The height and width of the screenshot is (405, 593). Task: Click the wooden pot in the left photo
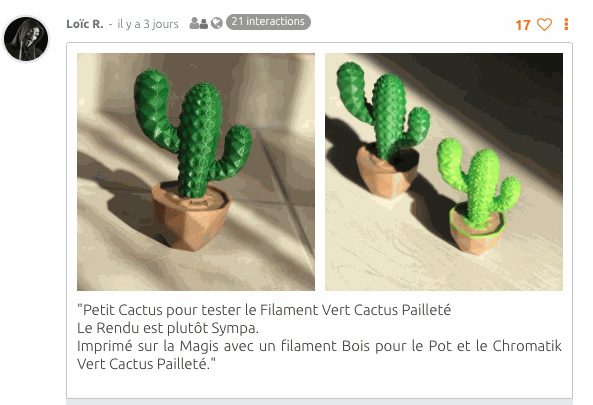point(191,217)
